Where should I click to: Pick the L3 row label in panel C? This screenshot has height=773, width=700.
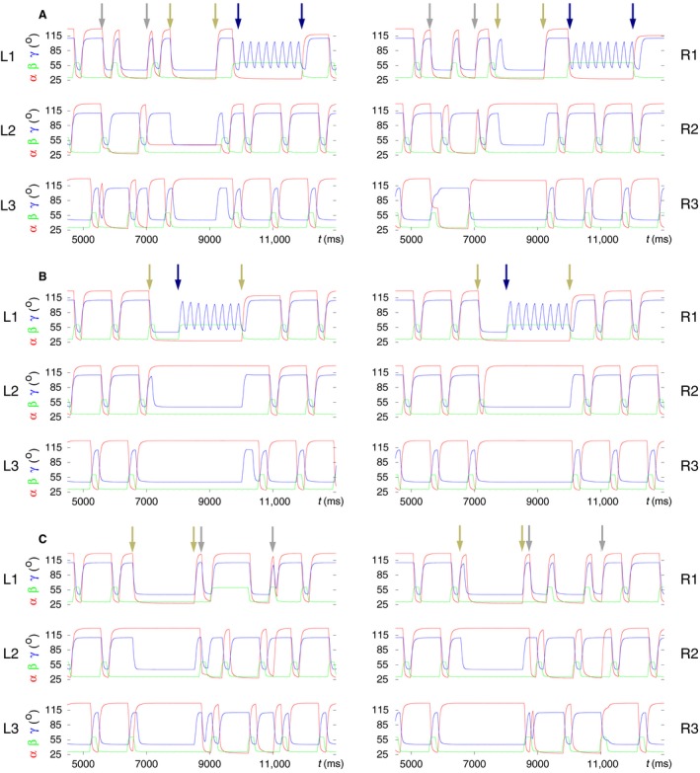10,729
